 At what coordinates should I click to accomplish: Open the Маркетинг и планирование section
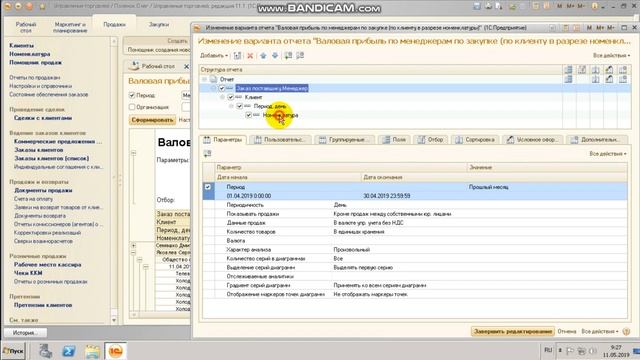70,27
